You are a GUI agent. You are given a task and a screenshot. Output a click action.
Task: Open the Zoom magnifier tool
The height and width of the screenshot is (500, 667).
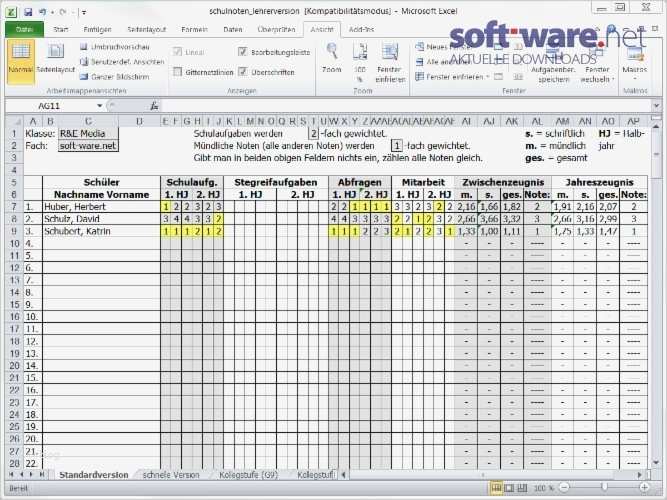pyautogui.click(x=332, y=58)
